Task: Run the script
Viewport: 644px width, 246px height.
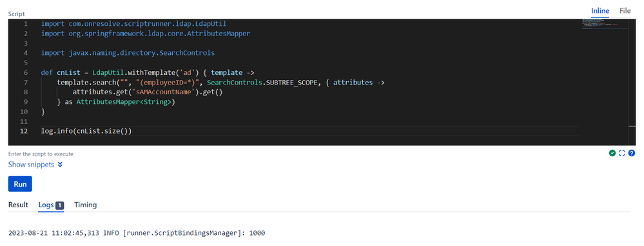Action: click(20, 184)
